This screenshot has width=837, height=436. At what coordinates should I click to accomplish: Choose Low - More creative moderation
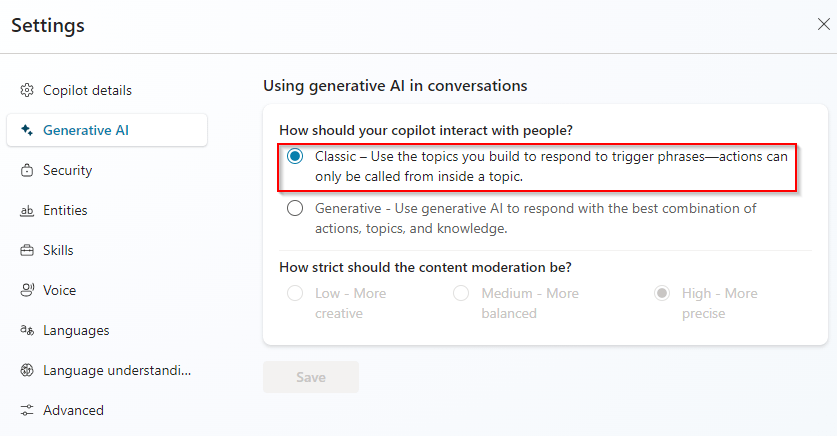(x=295, y=294)
